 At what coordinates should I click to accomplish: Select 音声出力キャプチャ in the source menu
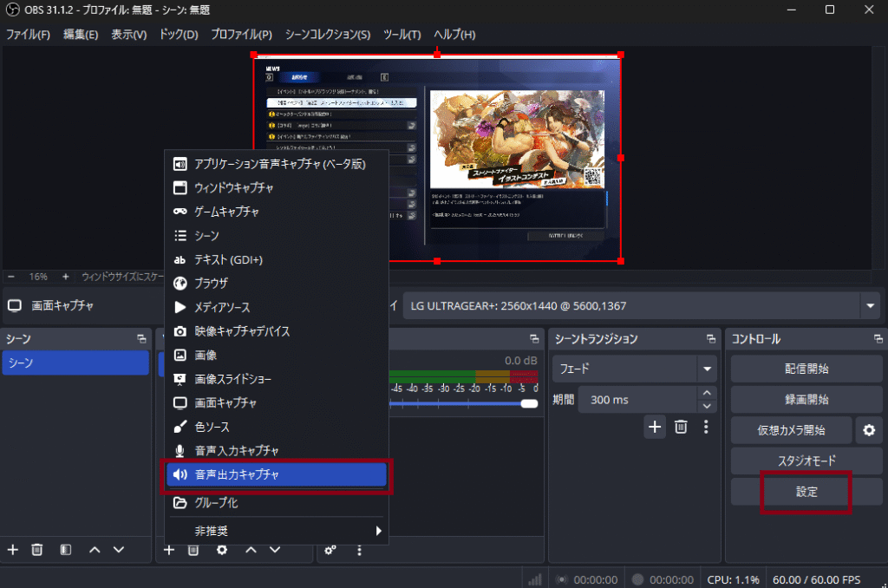[x=277, y=474]
